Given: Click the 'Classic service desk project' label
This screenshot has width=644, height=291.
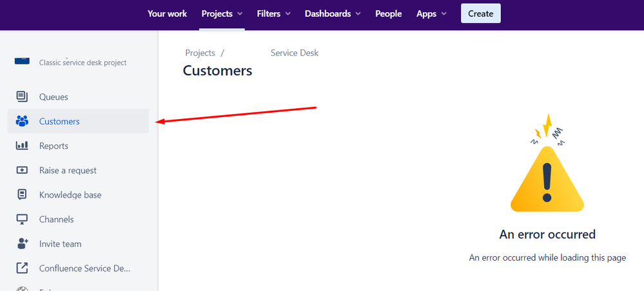Looking at the screenshot, I should [x=83, y=63].
